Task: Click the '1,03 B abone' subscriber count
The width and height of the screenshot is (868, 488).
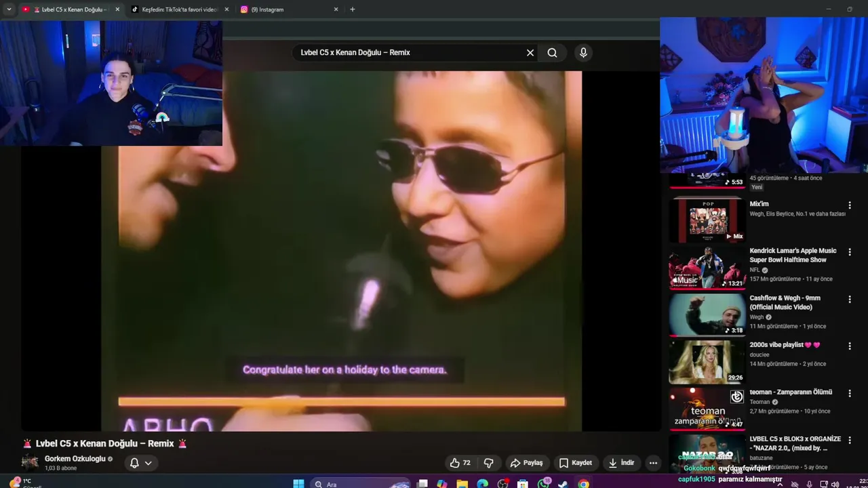Action: (x=60, y=468)
